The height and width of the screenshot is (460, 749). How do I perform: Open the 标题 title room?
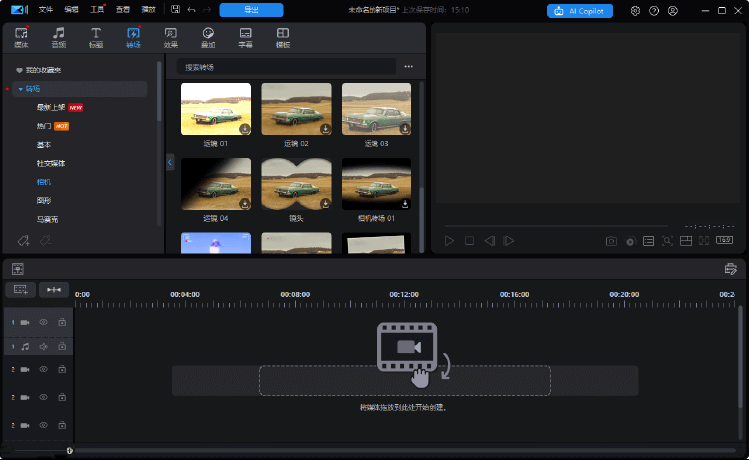pyautogui.click(x=97, y=38)
